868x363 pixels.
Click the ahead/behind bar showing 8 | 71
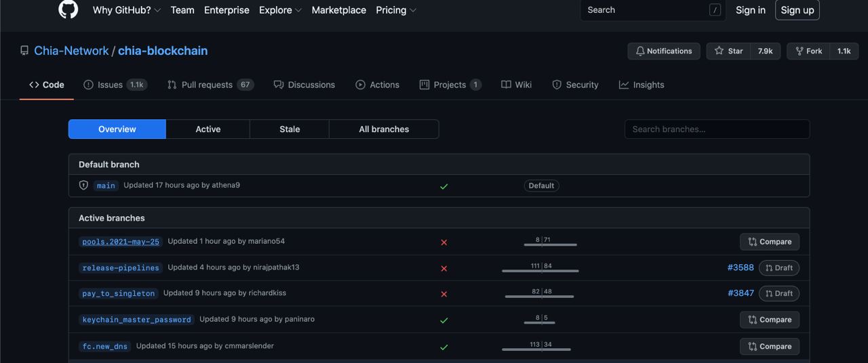click(550, 242)
